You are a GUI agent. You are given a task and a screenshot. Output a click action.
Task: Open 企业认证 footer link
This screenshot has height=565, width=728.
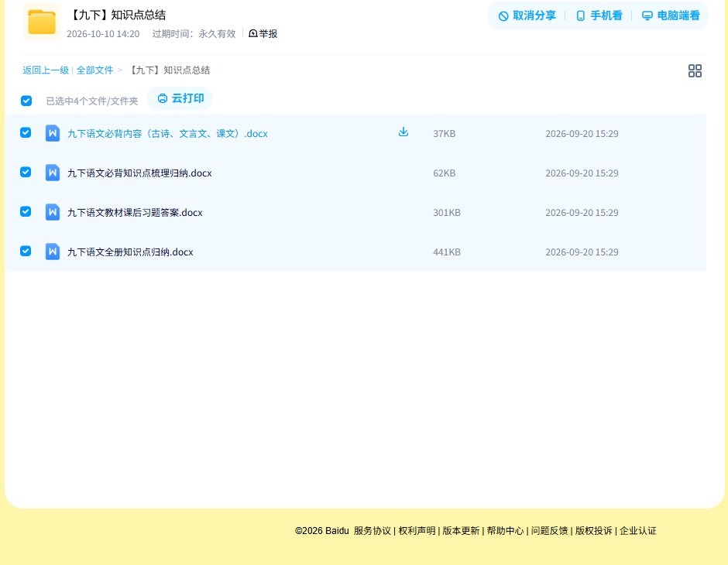pos(638,531)
